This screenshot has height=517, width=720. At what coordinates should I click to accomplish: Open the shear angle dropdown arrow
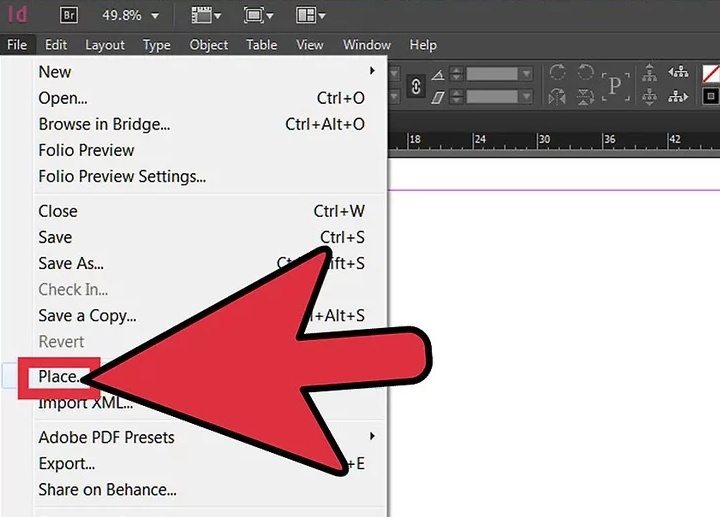(527, 96)
